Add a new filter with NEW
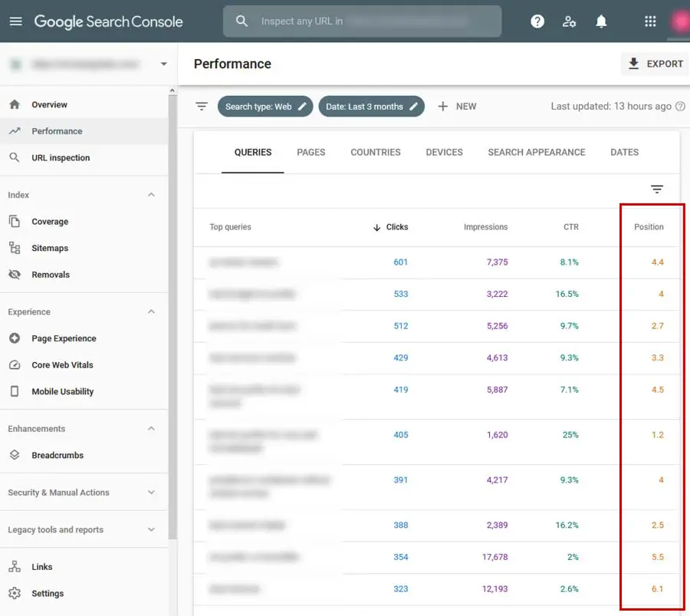The height and width of the screenshot is (616, 690). [457, 106]
